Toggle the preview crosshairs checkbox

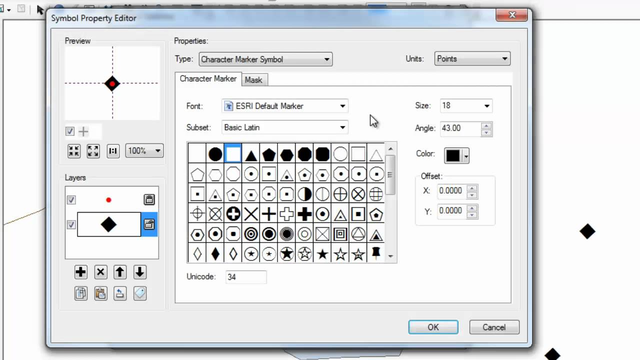[x=70, y=131]
